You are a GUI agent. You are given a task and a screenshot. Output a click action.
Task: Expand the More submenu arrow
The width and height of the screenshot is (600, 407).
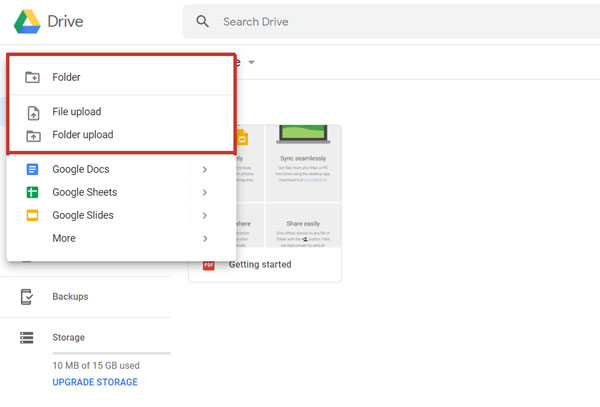coord(205,238)
